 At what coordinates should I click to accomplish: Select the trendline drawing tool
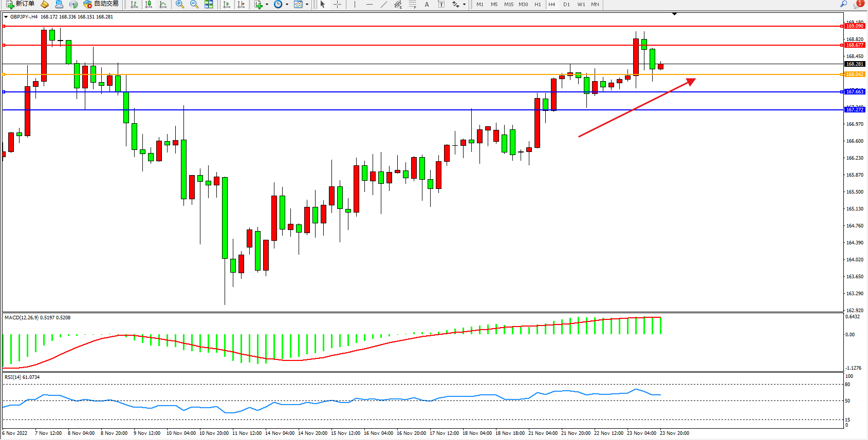pos(383,4)
